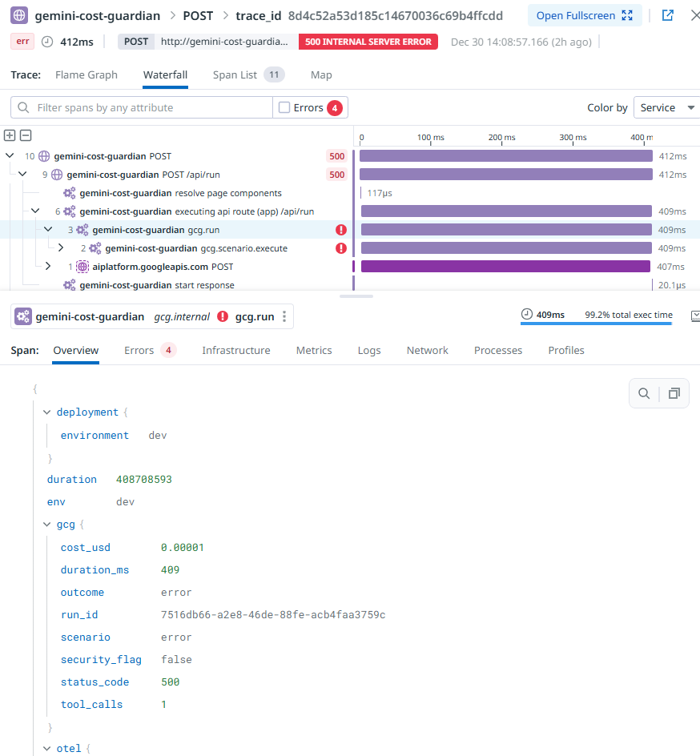Image resolution: width=700 pixels, height=756 pixels.
Task: Toggle the Errors checkbox filter
Action: [x=284, y=107]
